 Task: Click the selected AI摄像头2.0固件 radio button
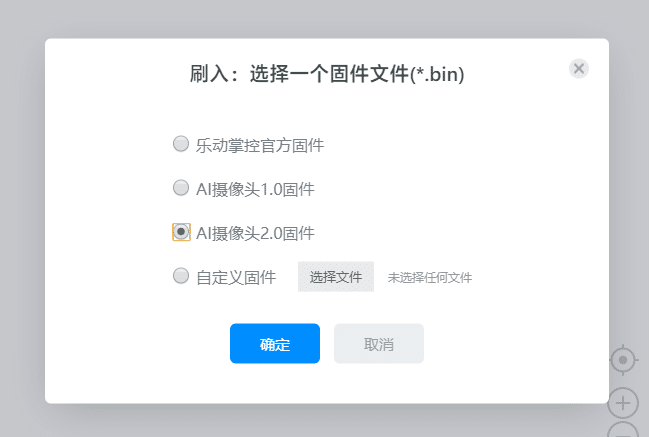181,232
